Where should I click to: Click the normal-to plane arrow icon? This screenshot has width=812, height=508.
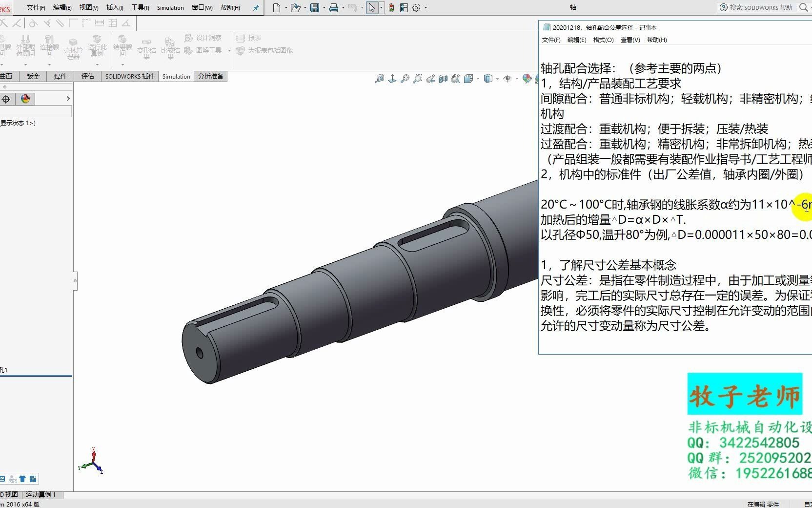pos(392,79)
